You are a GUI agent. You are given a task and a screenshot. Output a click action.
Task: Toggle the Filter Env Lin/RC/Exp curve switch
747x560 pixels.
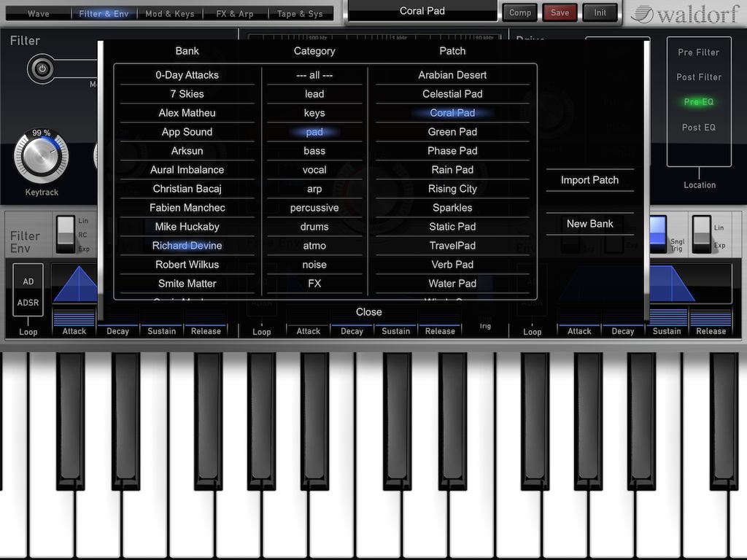[x=66, y=234]
